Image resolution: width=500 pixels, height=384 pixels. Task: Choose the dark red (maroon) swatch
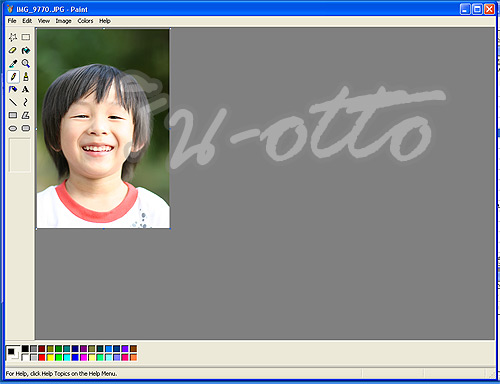tap(42, 349)
